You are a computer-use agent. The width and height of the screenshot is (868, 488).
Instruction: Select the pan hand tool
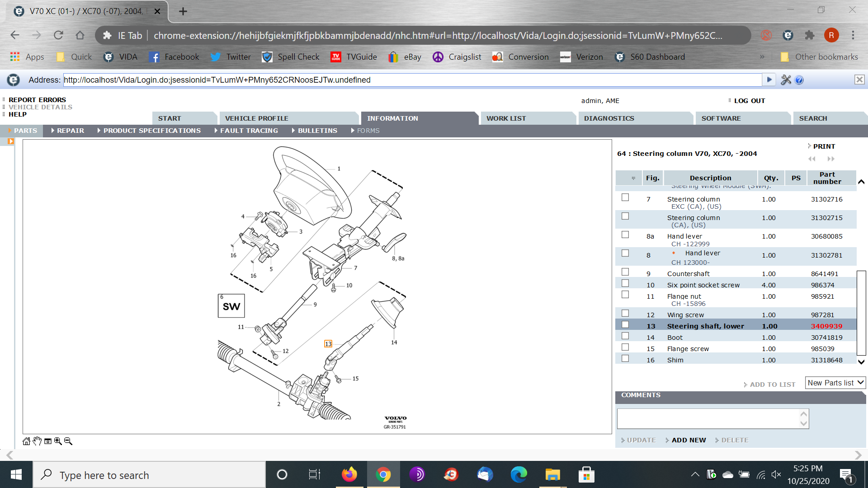tap(37, 441)
